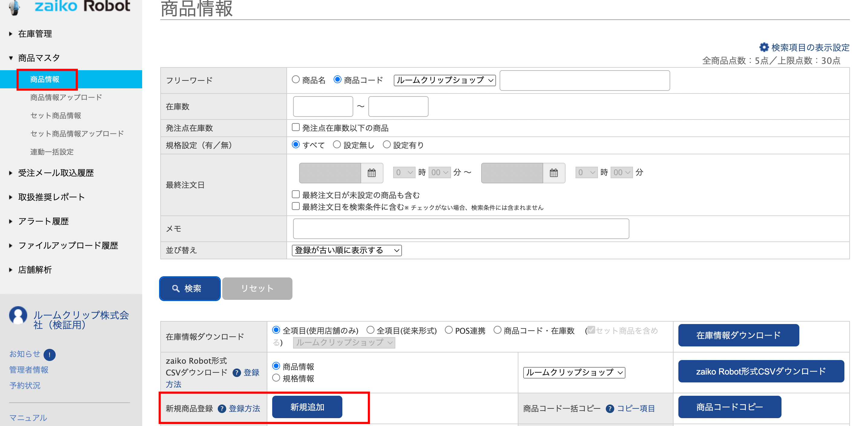Expand the 在庫管理 sidebar section

coord(35,34)
